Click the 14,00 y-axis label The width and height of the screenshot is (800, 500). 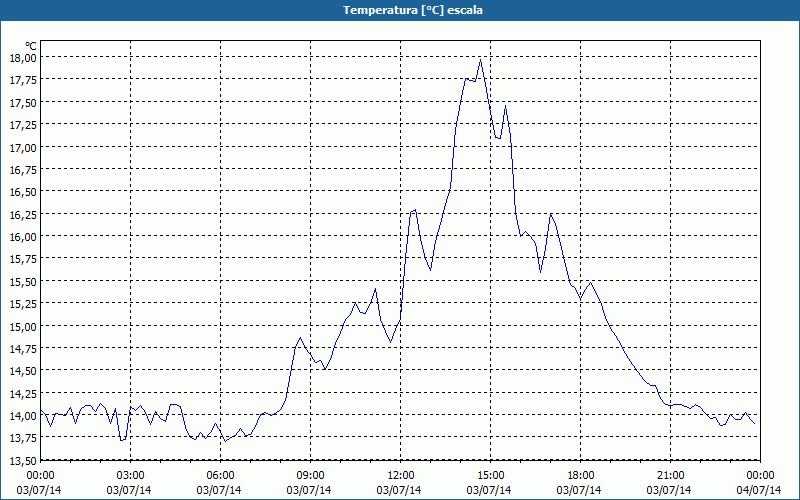click(23, 415)
